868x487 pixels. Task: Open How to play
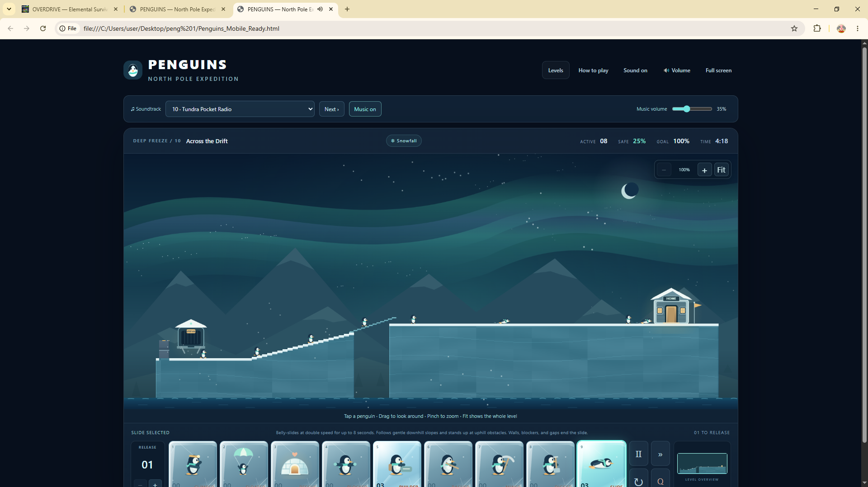click(x=593, y=70)
